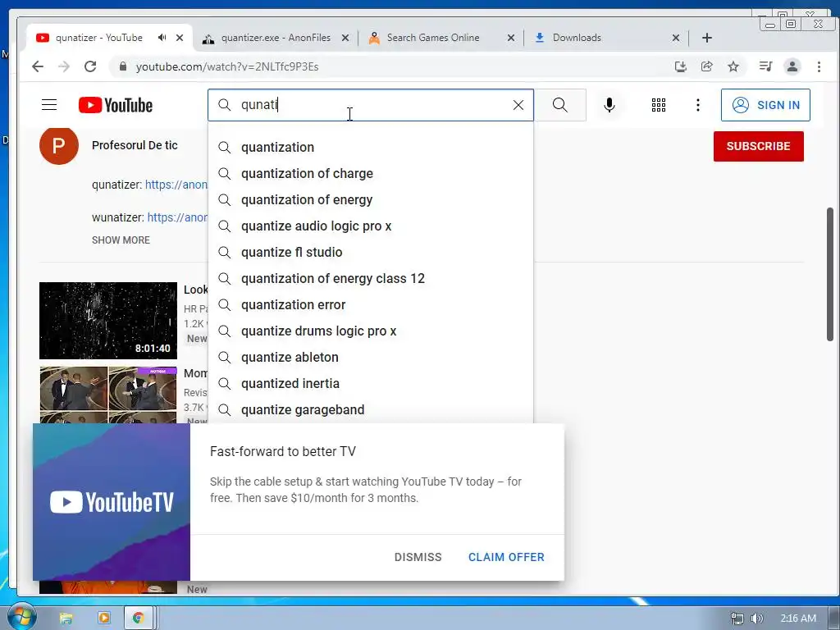Claim the YouTube TV offer

pos(506,557)
